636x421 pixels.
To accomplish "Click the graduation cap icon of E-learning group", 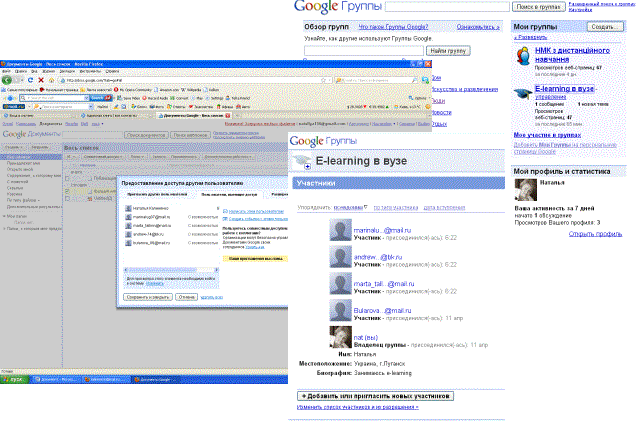I will [x=522, y=93].
